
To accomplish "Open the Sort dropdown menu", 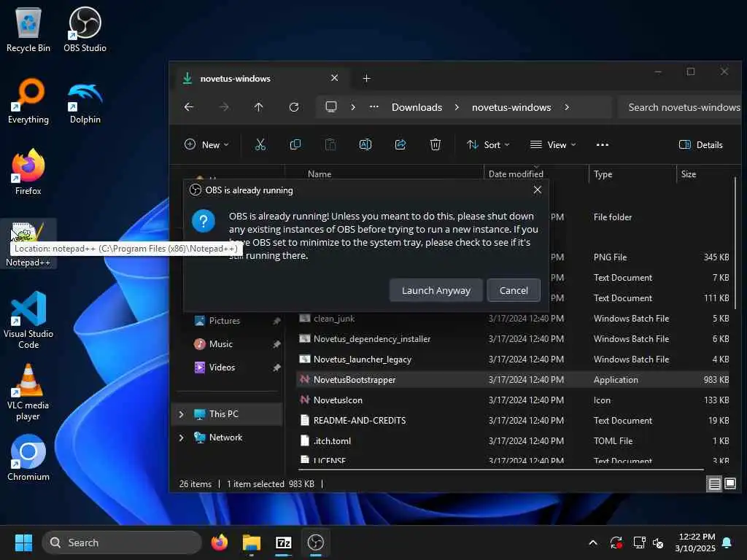I will click(x=488, y=144).
